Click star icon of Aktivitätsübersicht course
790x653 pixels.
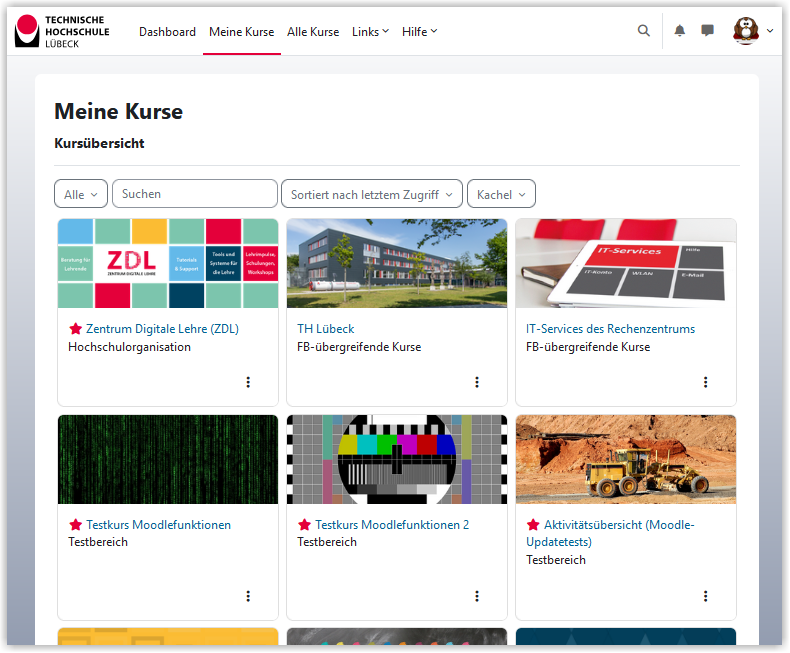click(533, 525)
